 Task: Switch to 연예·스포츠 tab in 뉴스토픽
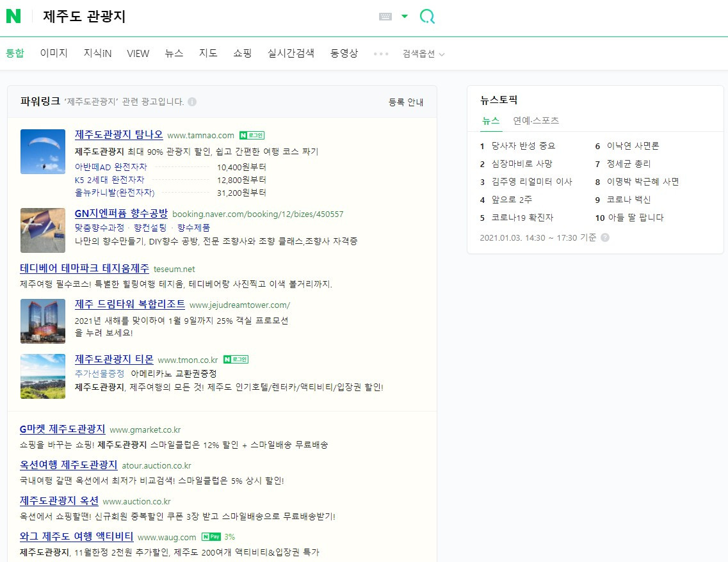pos(536,121)
